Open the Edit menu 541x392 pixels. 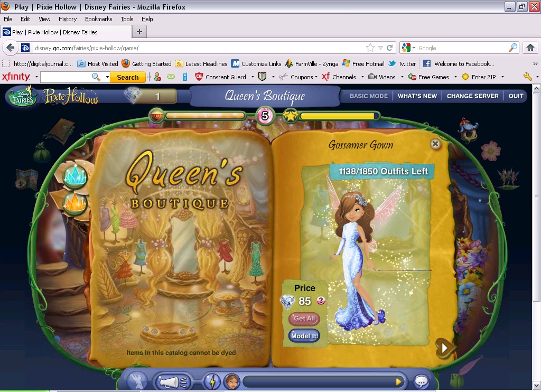coord(25,19)
